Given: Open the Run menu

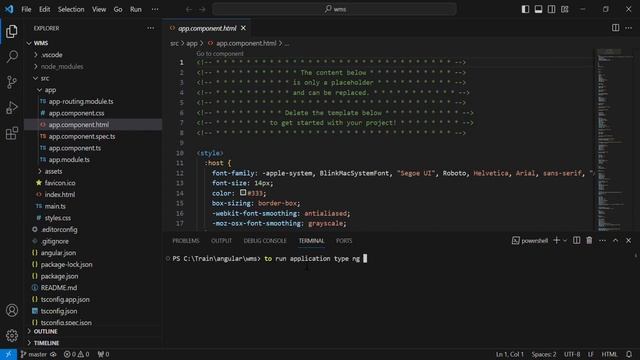Looking at the screenshot, I should (136, 9).
